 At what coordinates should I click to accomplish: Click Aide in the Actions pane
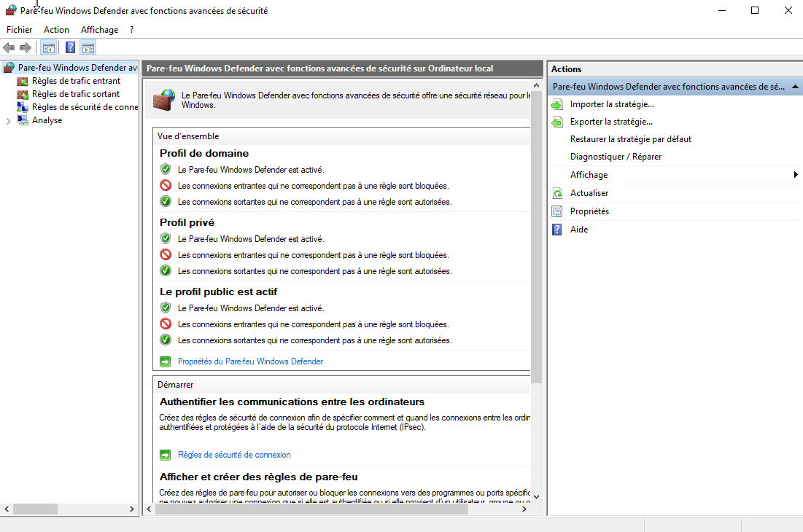579,229
